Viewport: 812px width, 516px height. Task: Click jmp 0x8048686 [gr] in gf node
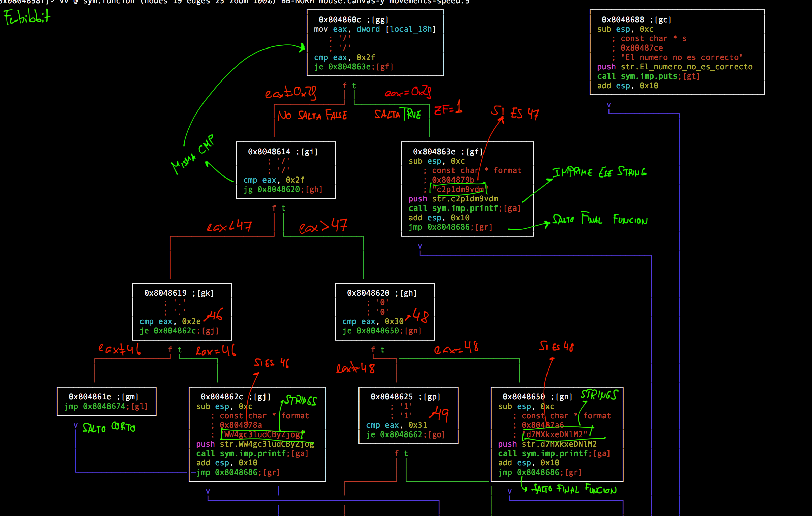click(x=450, y=227)
